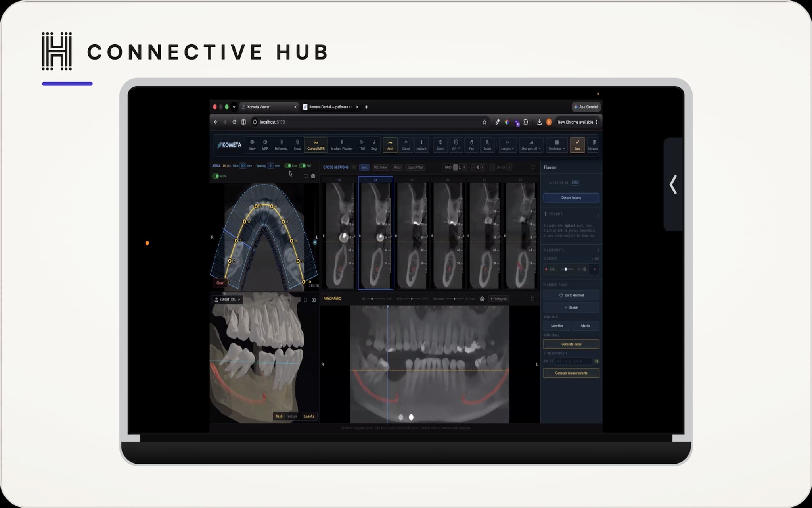This screenshot has width=812, height=508.
Task: Open the W/L presets dropdown
Action: tap(456, 145)
